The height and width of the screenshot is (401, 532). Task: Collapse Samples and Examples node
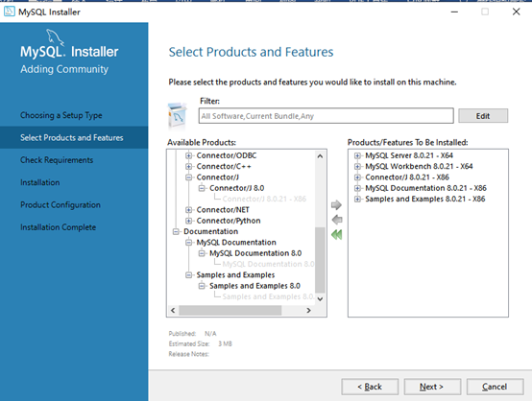[x=188, y=275]
